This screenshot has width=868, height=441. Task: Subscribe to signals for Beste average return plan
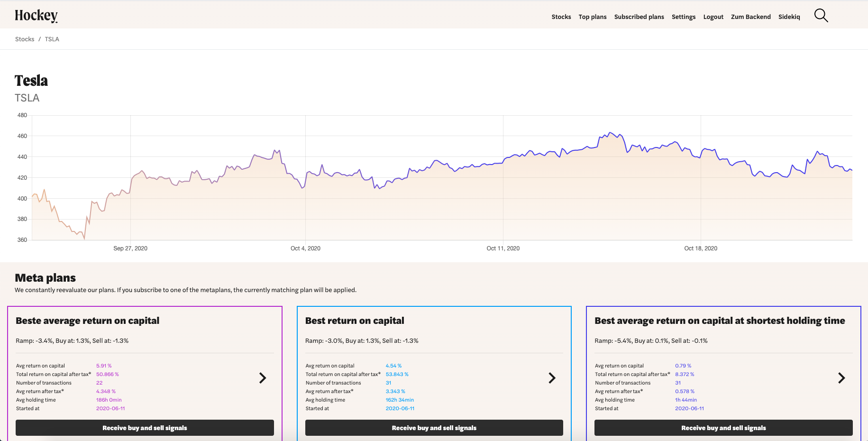145,427
